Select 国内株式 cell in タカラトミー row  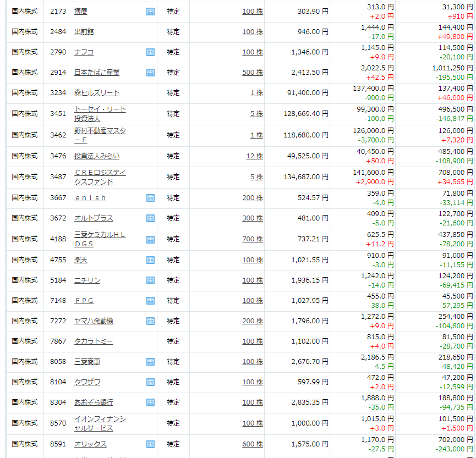pyautogui.click(x=25, y=341)
